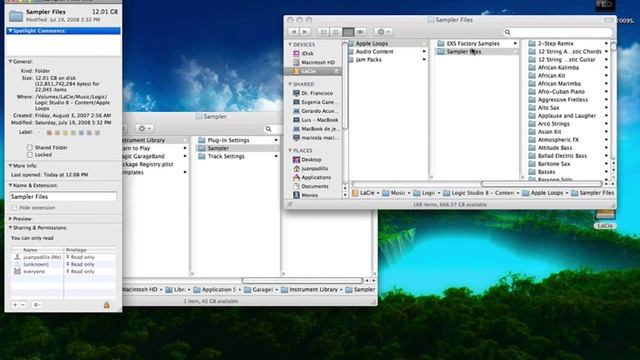Viewport: 640px width, 360px height.
Task: Open permissions action gear menu
Action: click(x=36, y=305)
